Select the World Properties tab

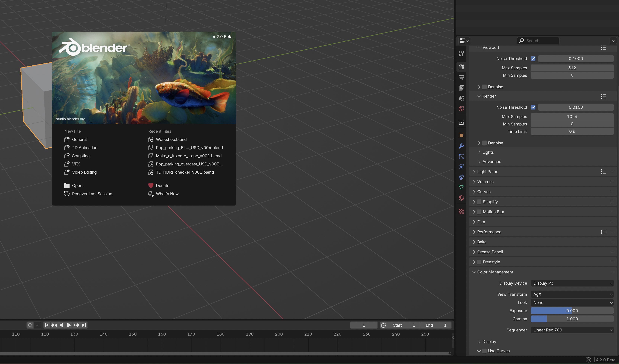pos(461,108)
